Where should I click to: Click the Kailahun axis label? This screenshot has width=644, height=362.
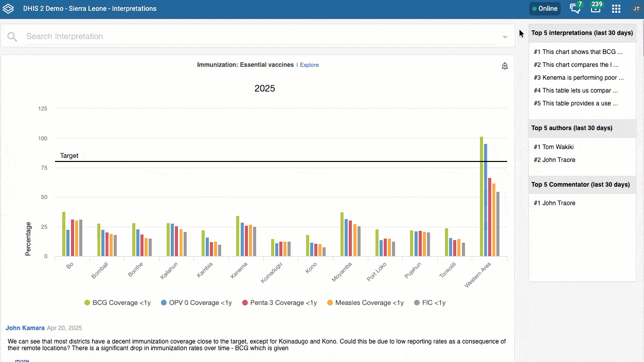click(170, 271)
